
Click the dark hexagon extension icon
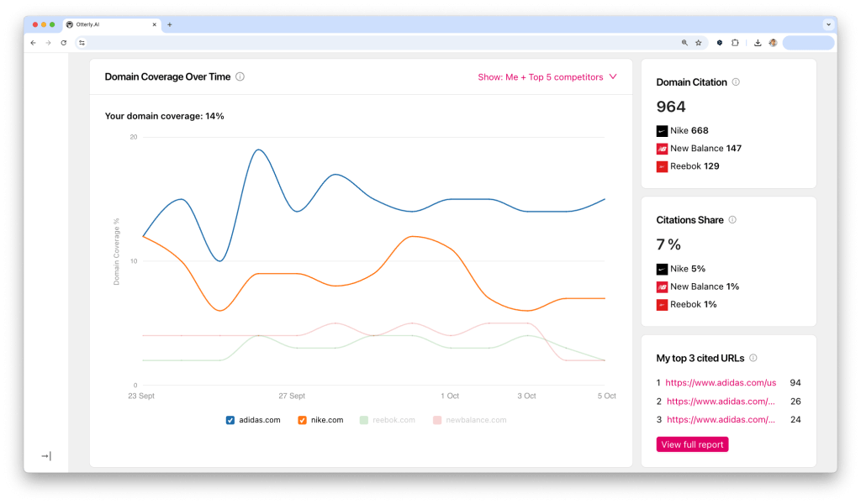click(x=720, y=43)
